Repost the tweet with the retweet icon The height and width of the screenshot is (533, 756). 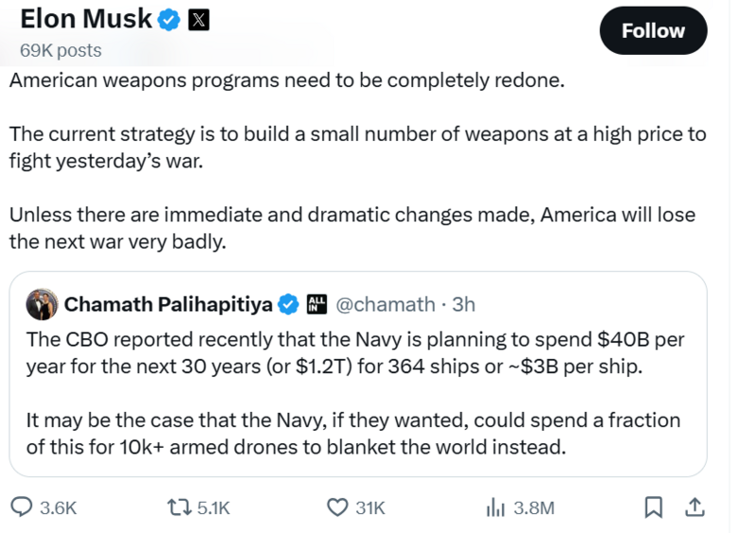[179, 507]
